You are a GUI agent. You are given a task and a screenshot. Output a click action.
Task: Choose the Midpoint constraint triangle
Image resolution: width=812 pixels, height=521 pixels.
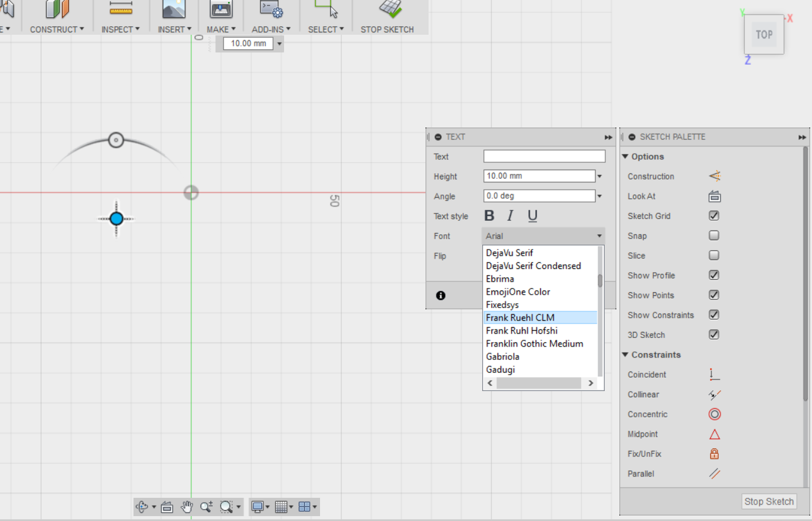pos(714,434)
